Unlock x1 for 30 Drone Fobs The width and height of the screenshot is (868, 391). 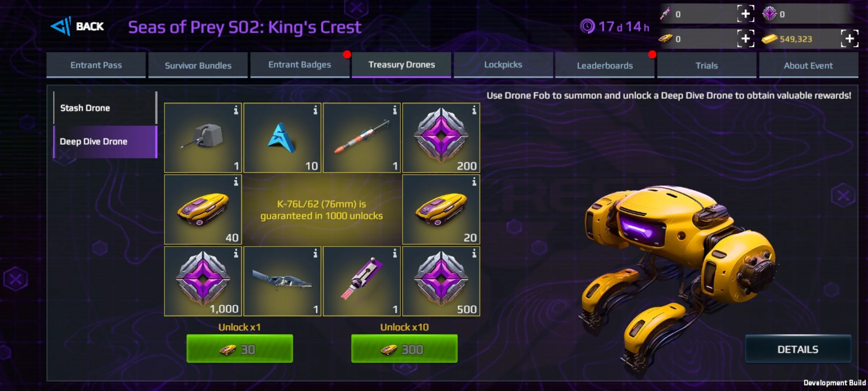click(x=240, y=349)
